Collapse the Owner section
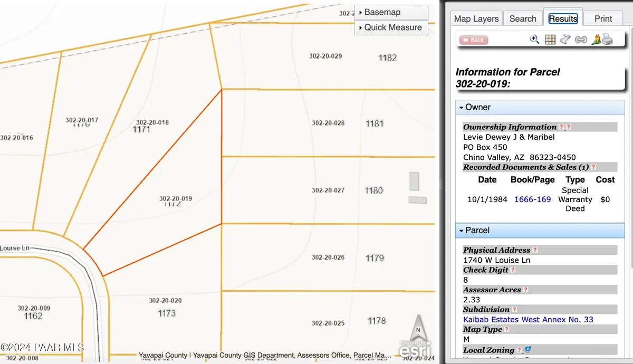633x364 pixels. pos(461,107)
